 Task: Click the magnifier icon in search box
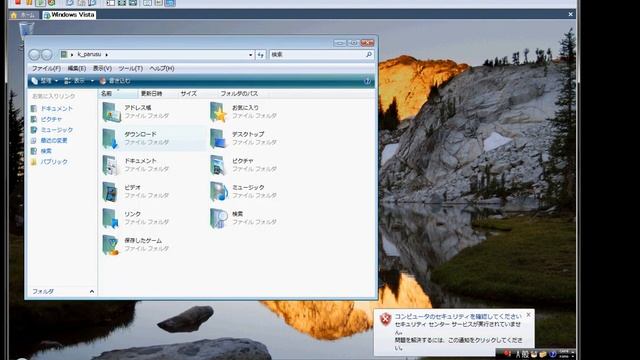coord(369,54)
